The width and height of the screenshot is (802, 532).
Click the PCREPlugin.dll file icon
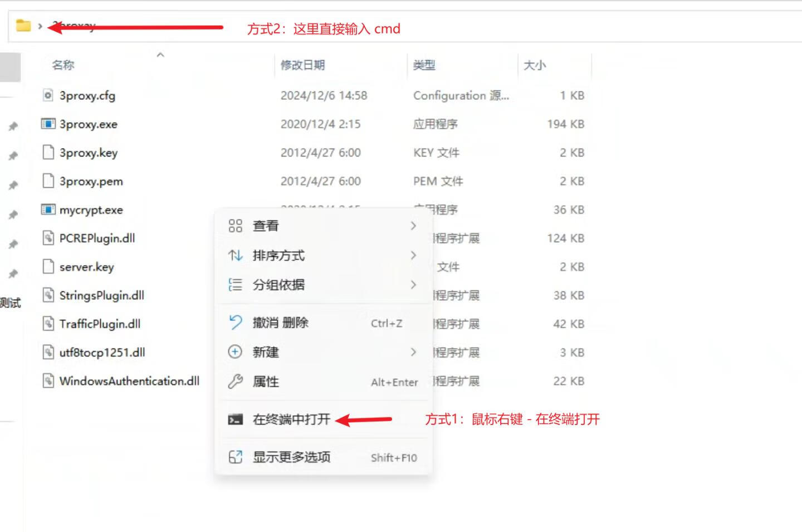point(48,238)
